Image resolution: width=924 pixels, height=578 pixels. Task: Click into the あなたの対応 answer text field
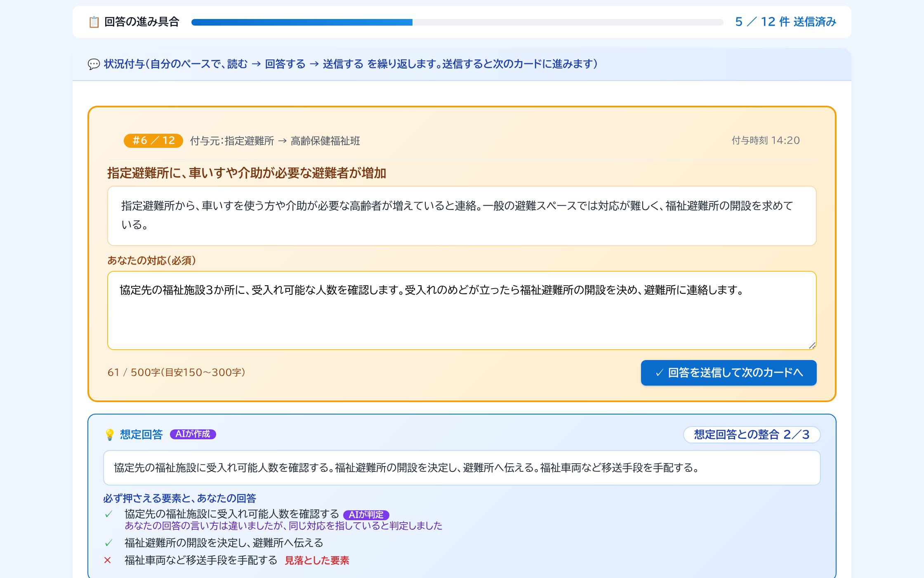click(x=462, y=310)
